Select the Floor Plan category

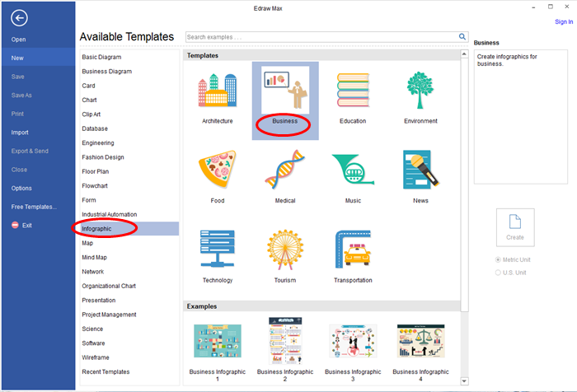point(96,171)
